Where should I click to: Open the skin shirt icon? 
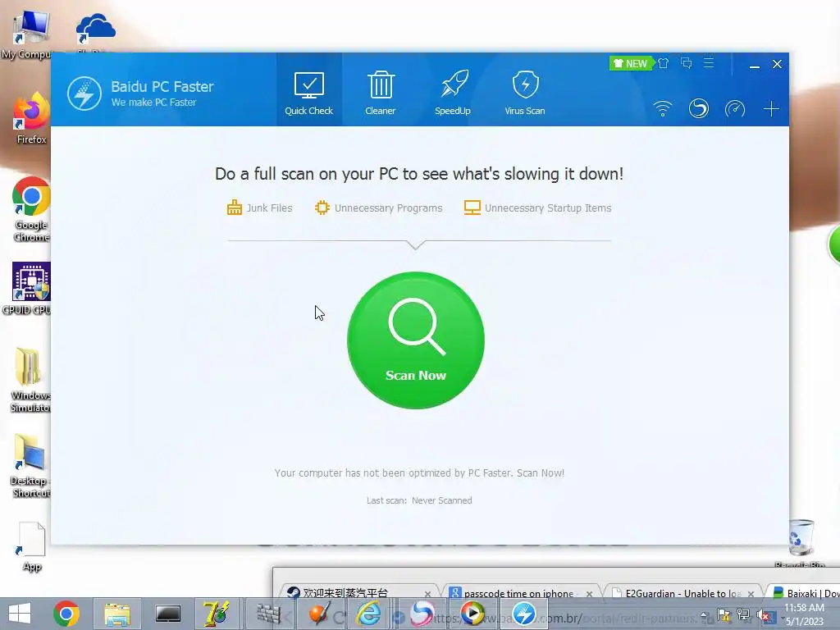pyautogui.click(x=664, y=63)
